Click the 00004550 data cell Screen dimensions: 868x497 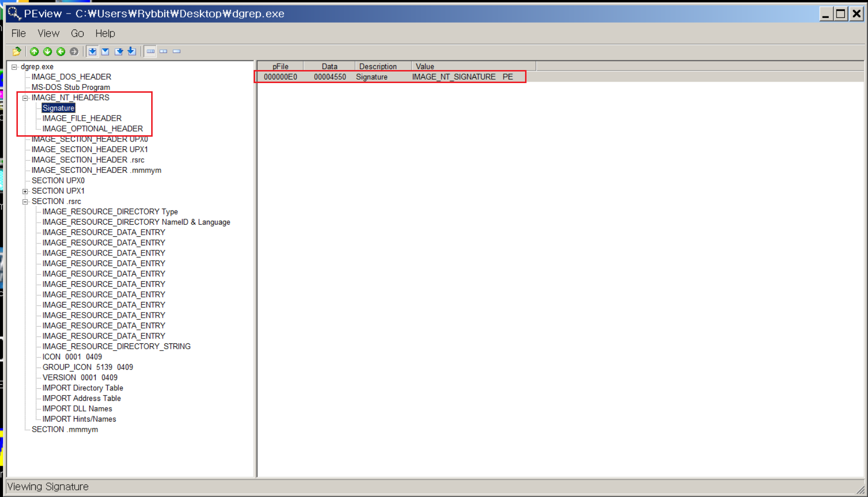tap(330, 77)
